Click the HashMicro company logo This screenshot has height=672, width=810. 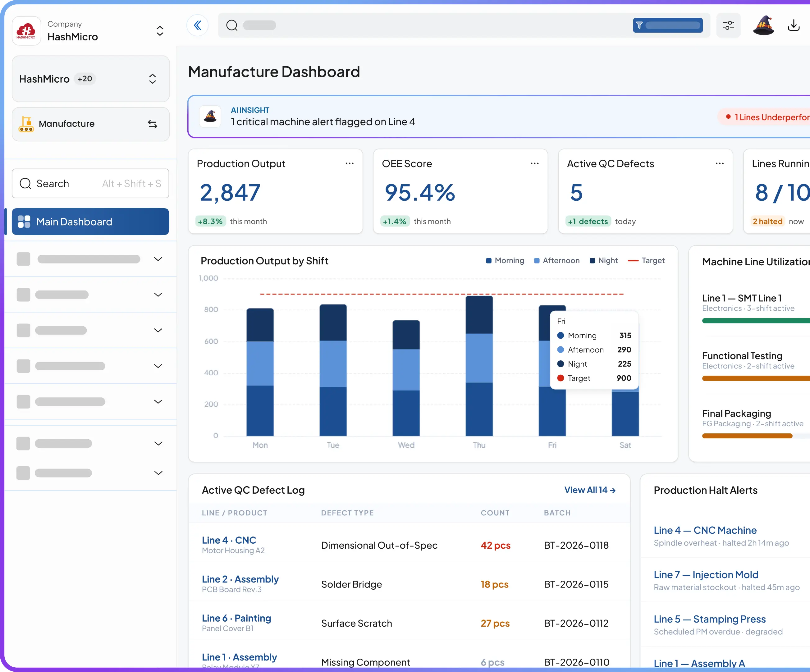26,31
